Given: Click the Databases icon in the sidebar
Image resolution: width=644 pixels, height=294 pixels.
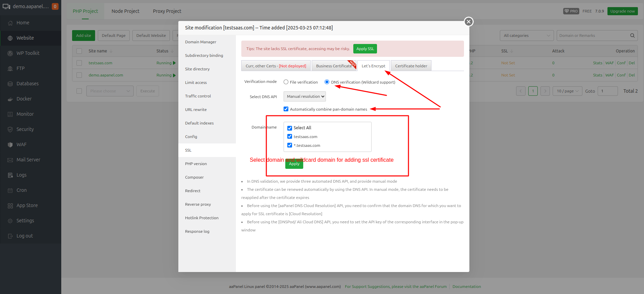Looking at the screenshot, I should click(x=10, y=84).
